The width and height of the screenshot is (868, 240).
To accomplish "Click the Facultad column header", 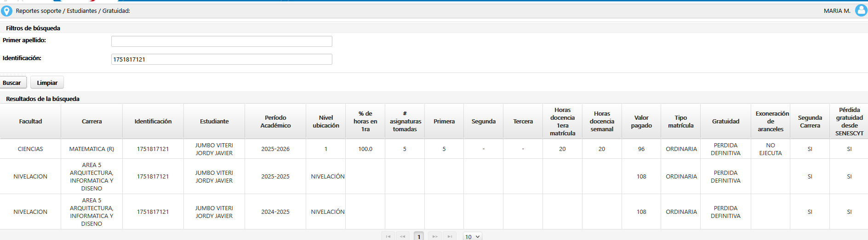I will [30, 121].
